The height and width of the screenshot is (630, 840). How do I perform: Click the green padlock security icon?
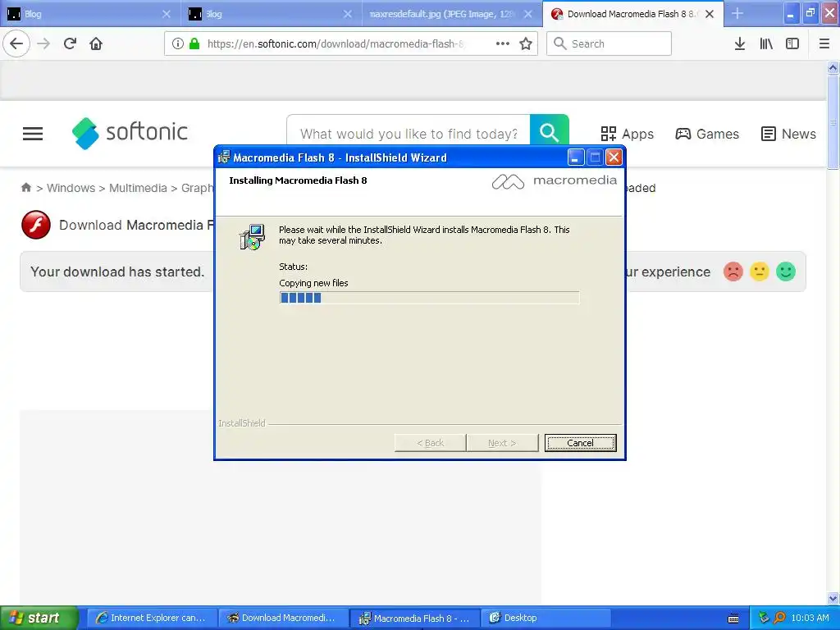[194, 43]
